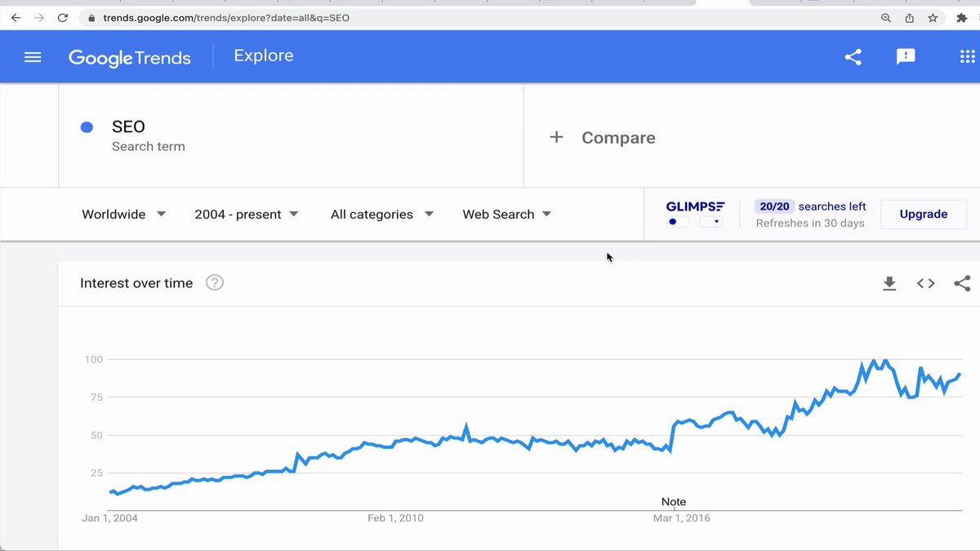Click Compare to add a term
980x551 pixels.
(x=618, y=138)
